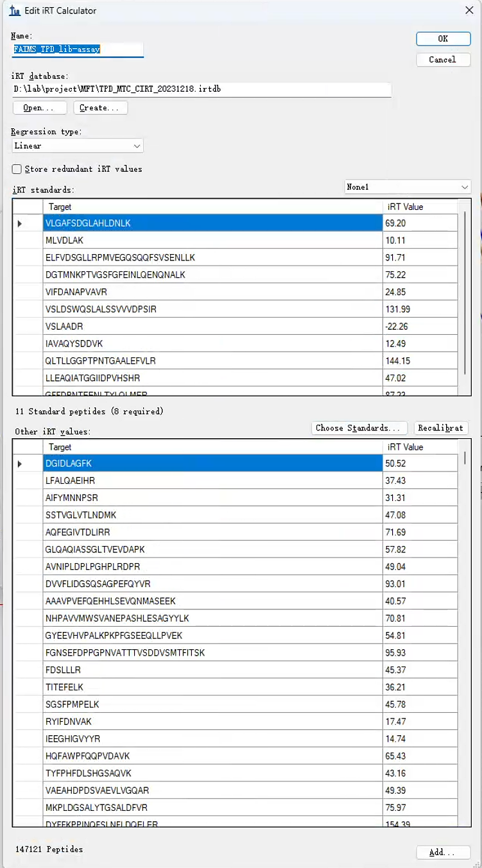Create a new iRT database

[x=100, y=108]
